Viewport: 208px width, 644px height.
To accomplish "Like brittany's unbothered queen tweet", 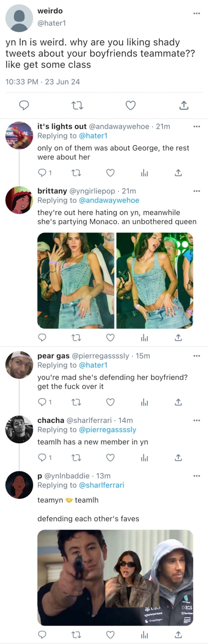I will pos(110,338).
